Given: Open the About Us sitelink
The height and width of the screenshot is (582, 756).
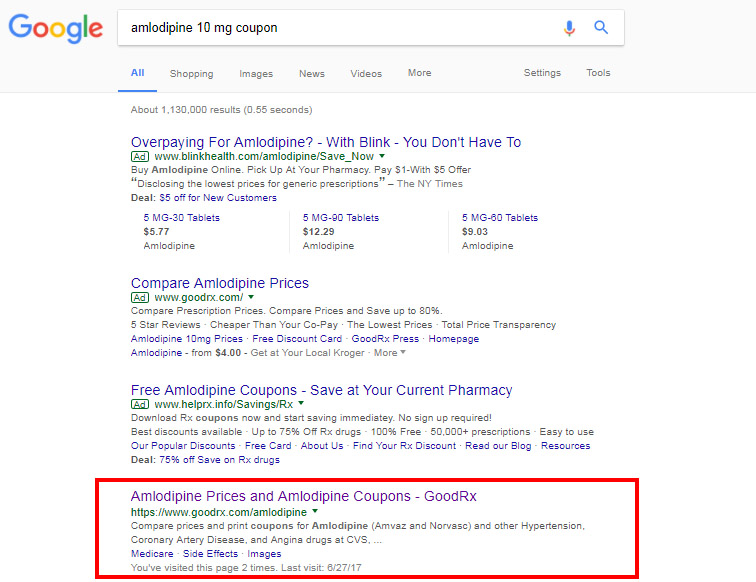Looking at the screenshot, I should pos(322,446).
